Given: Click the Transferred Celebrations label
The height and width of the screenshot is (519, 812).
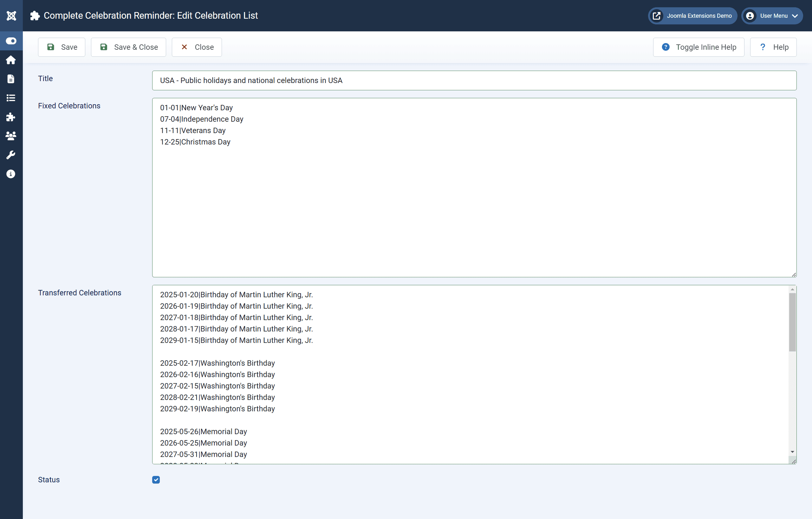Looking at the screenshot, I should [80, 293].
